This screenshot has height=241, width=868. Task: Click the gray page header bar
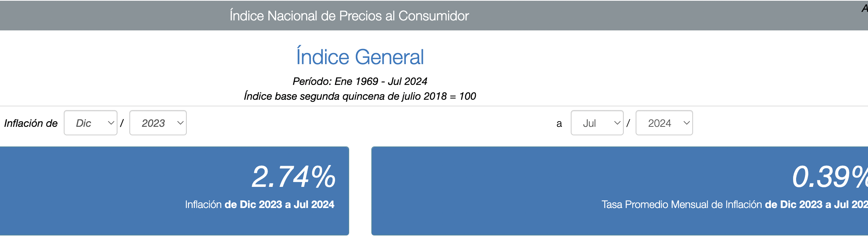point(434,16)
